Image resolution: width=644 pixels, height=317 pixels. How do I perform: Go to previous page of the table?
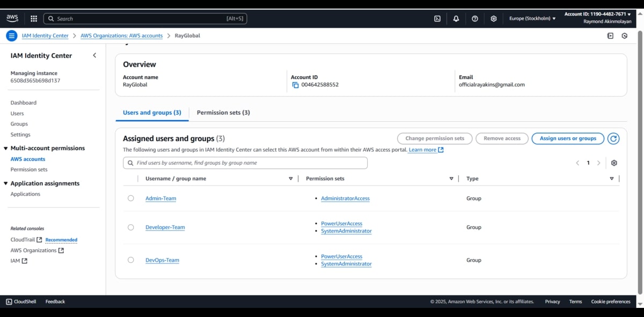pos(577,163)
